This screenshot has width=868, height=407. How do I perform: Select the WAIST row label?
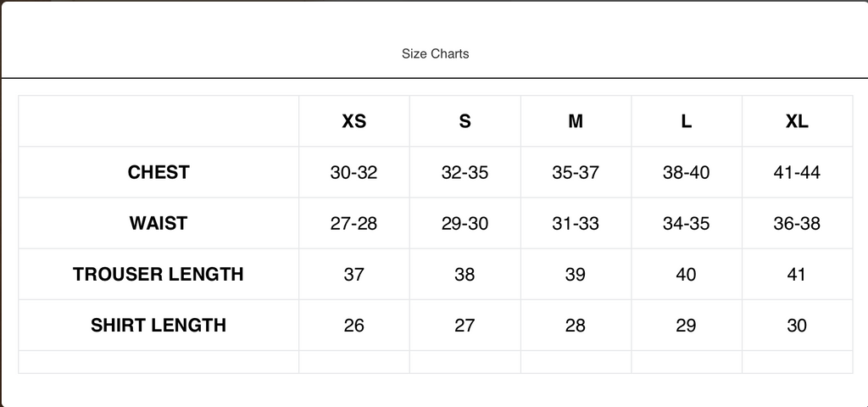tap(159, 223)
